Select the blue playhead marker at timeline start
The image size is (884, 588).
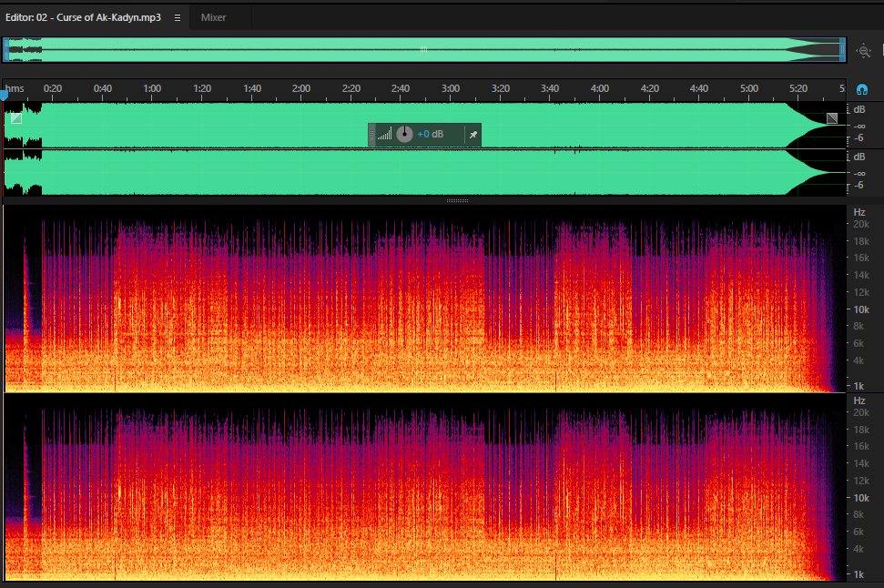(4, 96)
